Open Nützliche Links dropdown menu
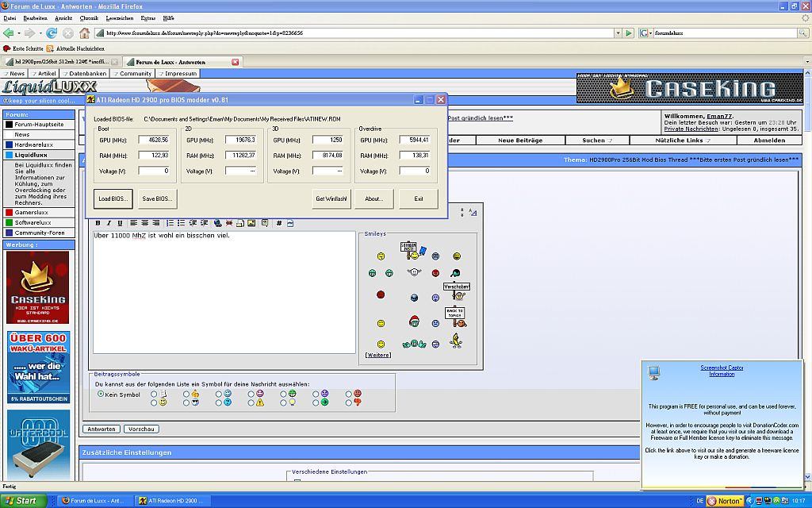 (683, 140)
